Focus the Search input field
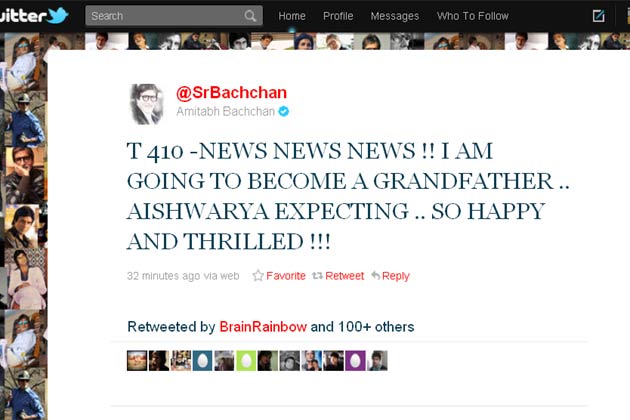 (x=174, y=16)
